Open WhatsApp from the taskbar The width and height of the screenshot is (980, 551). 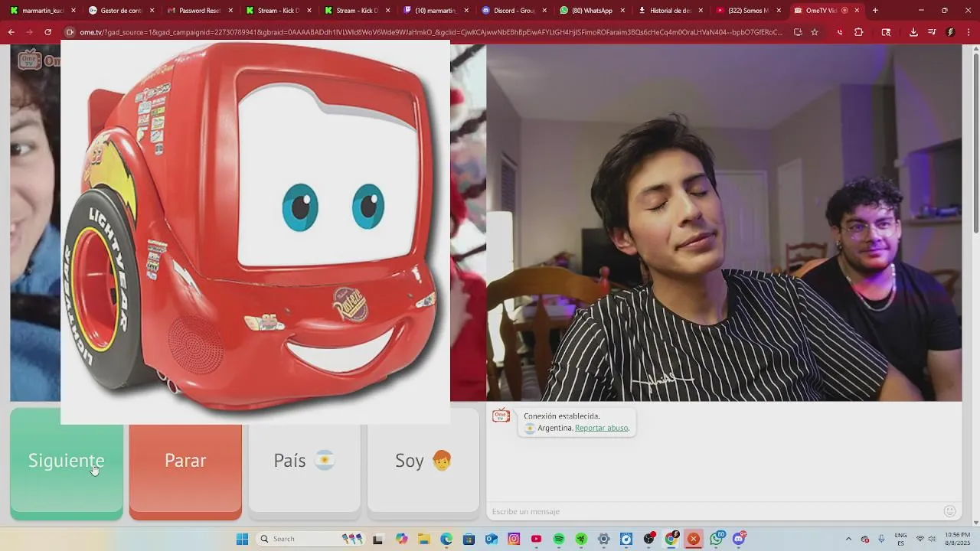tap(717, 539)
